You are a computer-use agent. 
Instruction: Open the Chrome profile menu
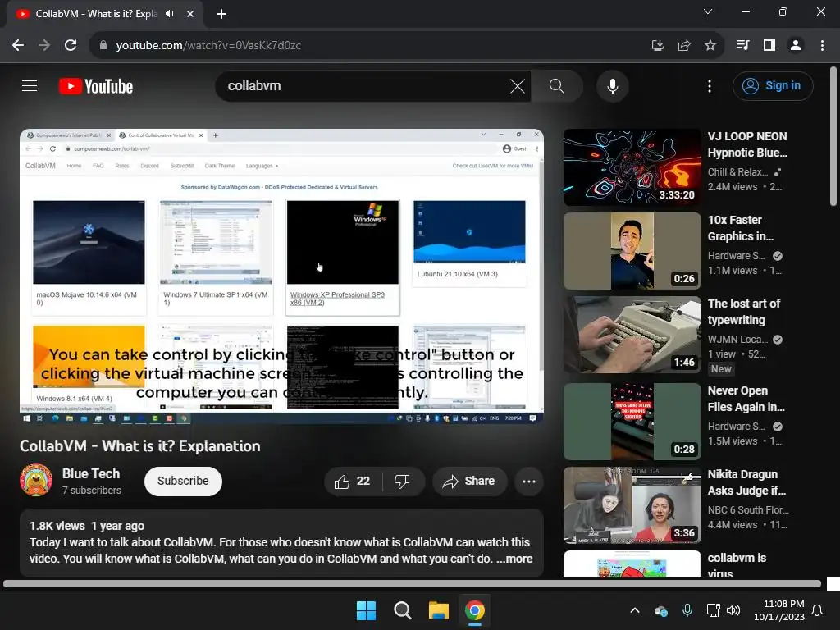(796, 46)
